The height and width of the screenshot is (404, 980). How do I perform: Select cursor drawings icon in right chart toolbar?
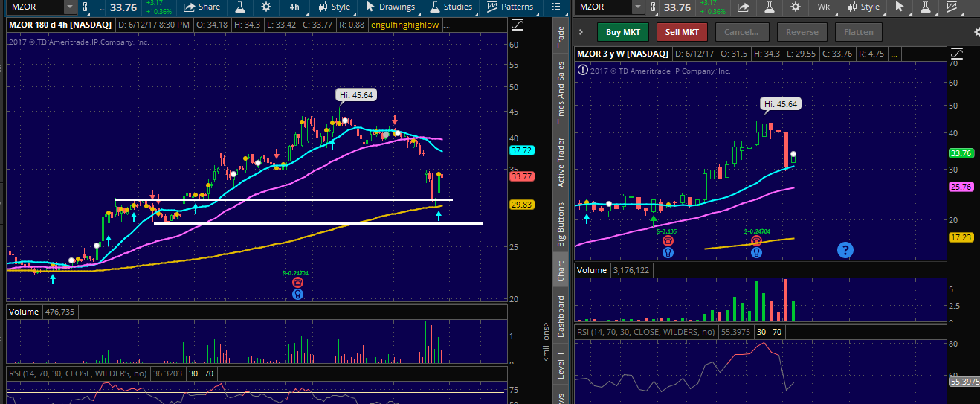pos(899,7)
